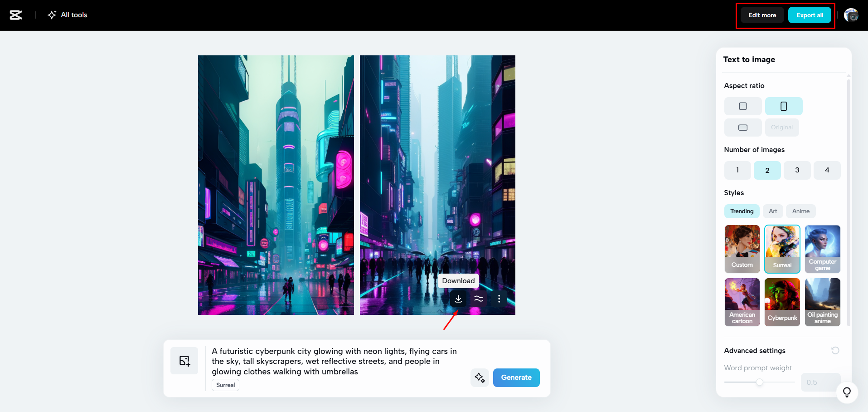
Task: Click the add reference image icon in prompt box
Action: pyautogui.click(x=184, y=360)
